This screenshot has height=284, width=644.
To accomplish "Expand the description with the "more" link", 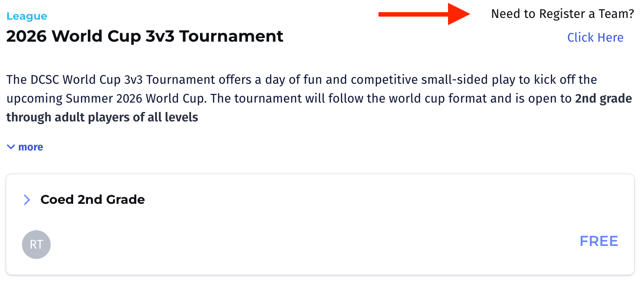I will pyautogui.click(x=30, y=147).
